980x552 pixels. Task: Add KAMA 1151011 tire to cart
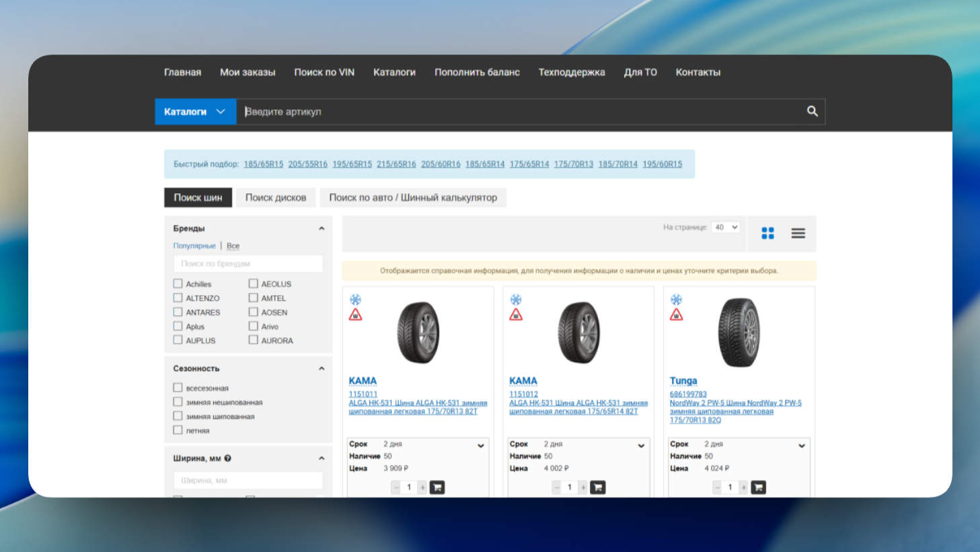437,487
